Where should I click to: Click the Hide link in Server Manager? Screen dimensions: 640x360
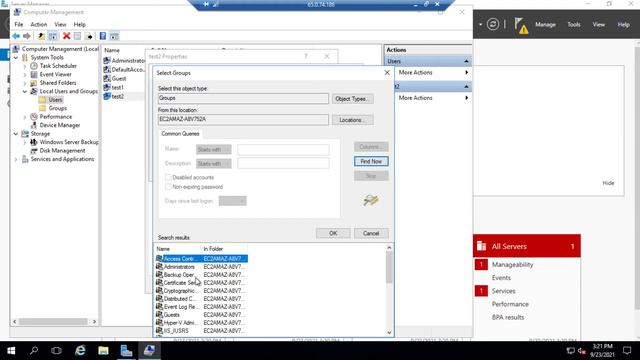pos(608,183)
